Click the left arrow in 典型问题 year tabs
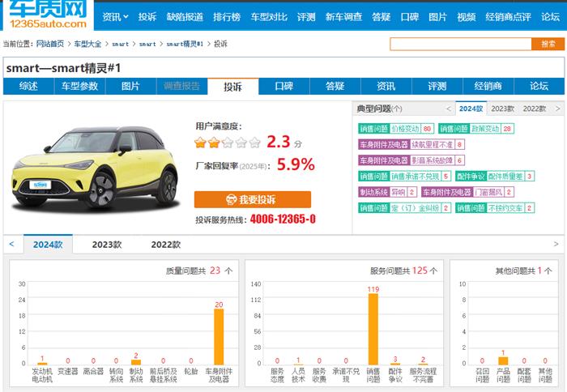The image size is (567, 392). 449,109
